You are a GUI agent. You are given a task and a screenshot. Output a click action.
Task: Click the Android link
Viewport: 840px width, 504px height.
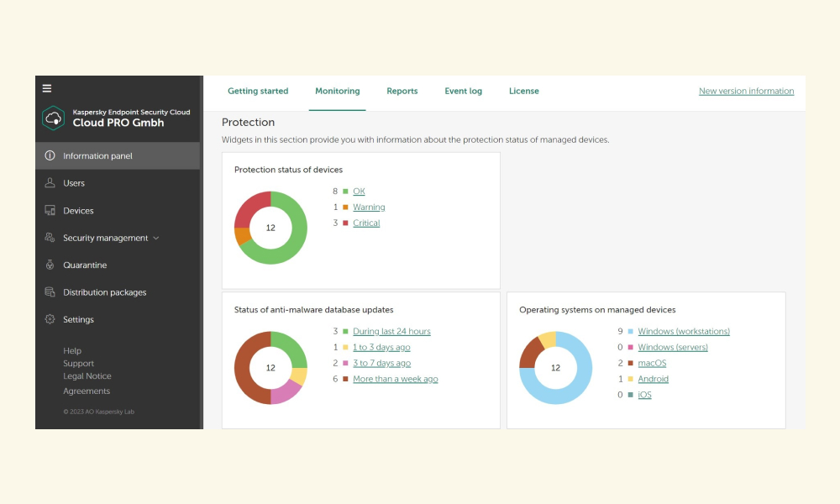(x=653, y=379)
